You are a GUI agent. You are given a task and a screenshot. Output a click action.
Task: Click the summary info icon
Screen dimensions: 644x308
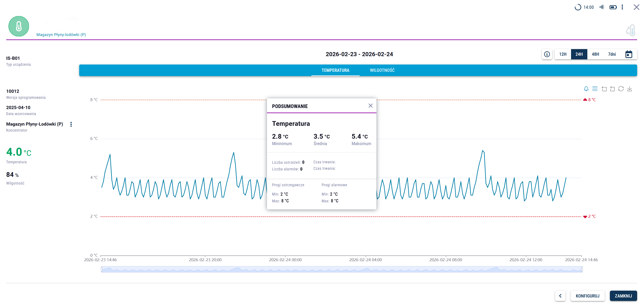[x=547, y=54]
